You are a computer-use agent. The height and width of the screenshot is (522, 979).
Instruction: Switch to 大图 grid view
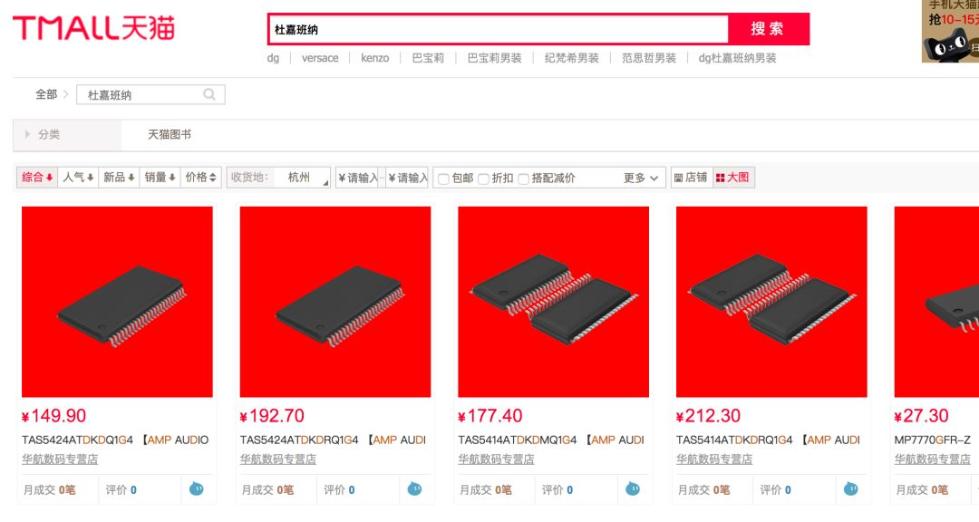pos(733,177)
